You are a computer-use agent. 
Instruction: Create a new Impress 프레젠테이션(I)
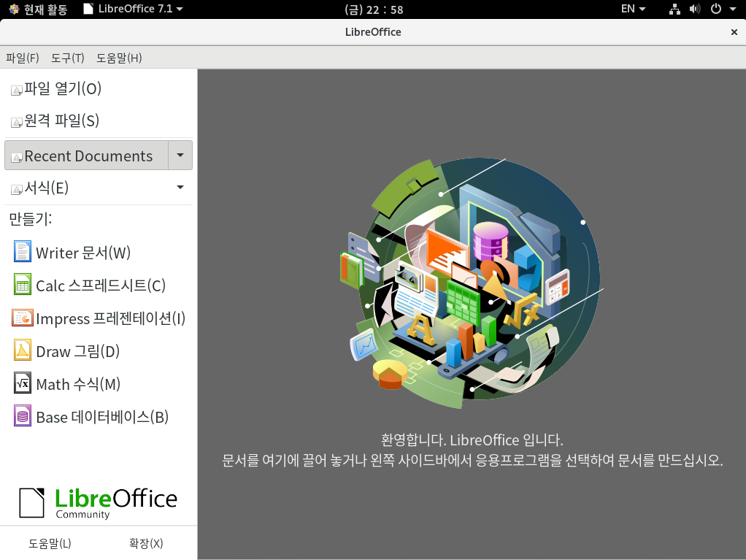[99, 318]
